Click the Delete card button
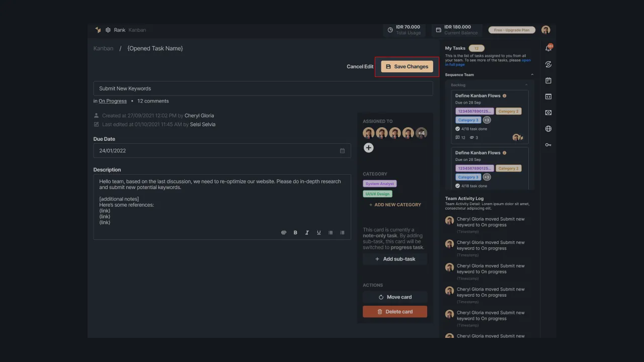Image resolution: width=644 pixels, height=362 pixels. click(395, 312)
